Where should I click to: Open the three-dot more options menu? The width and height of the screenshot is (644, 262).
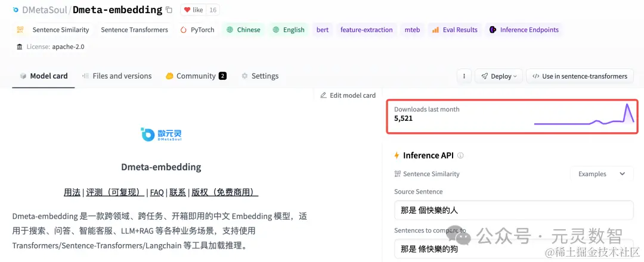[x=464, y=76]
